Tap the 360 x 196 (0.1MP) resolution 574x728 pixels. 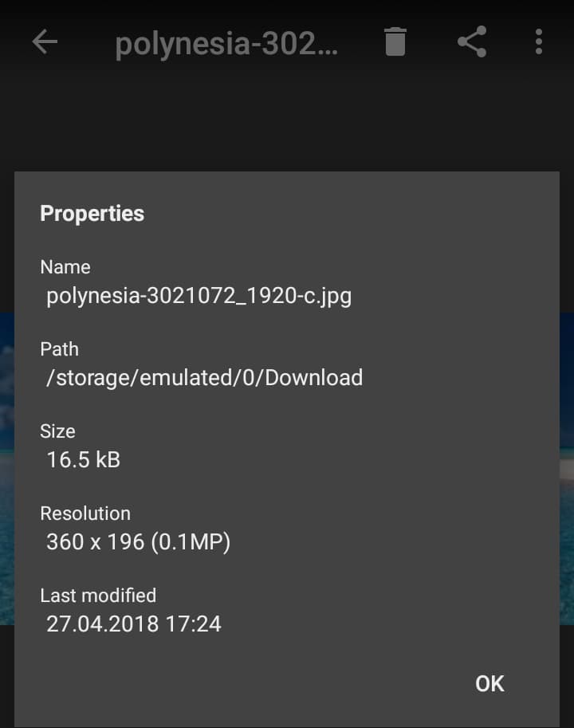[138, 542]
